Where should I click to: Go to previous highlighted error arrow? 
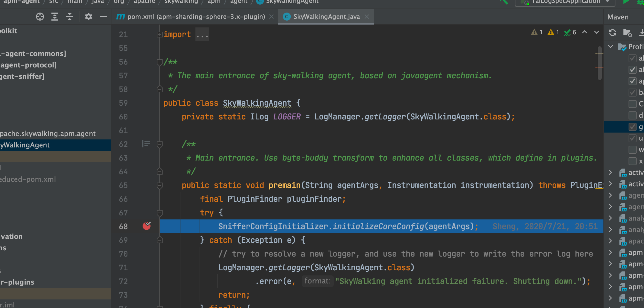click(x=585, y=32)
